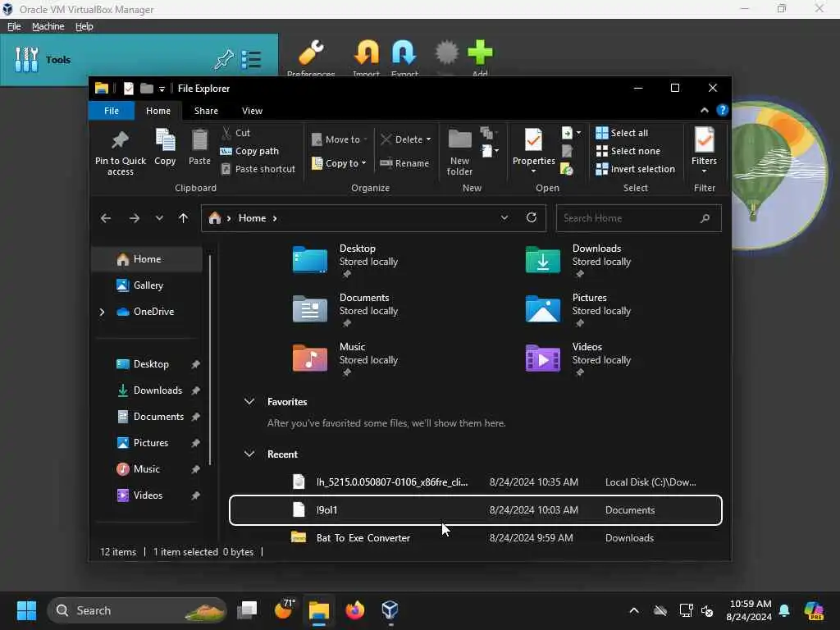Click Select none in ribbon
The height and width of the screenshot is (630, 840).
click(628, 151)
